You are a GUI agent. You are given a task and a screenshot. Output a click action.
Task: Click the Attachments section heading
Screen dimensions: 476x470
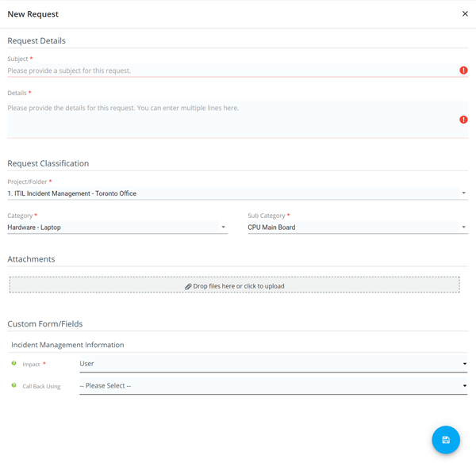pos(31,259)
